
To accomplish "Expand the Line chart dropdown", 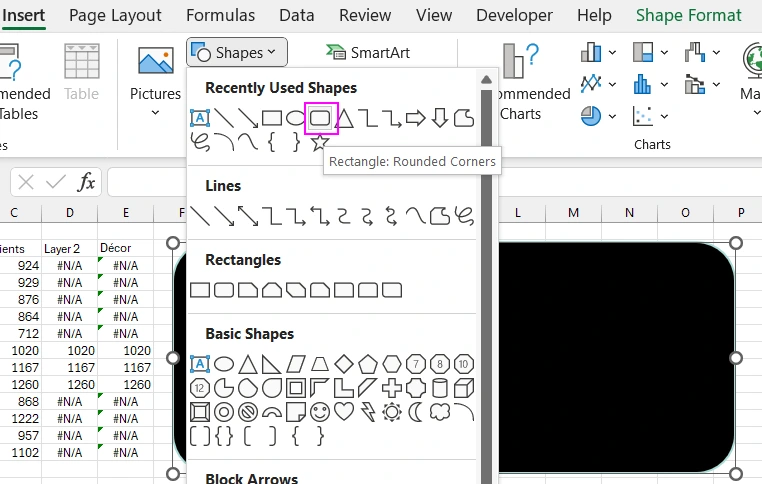I will (612, 85).
